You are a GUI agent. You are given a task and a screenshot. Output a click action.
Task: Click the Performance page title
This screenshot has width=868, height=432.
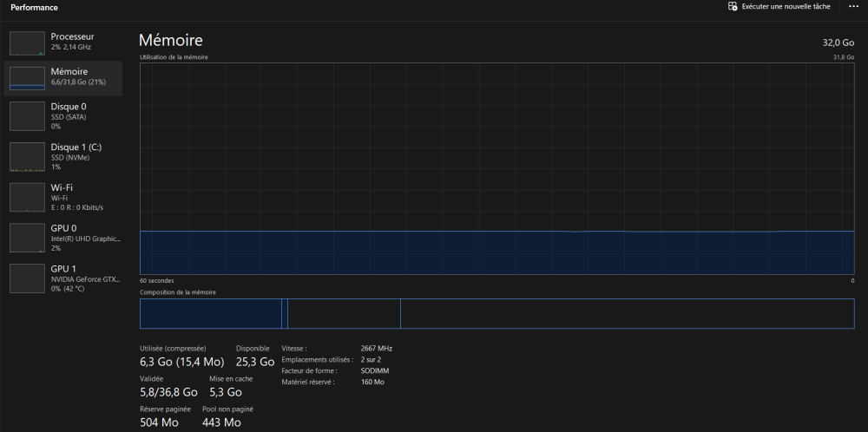pyautogui.click(x=35, y=8)
